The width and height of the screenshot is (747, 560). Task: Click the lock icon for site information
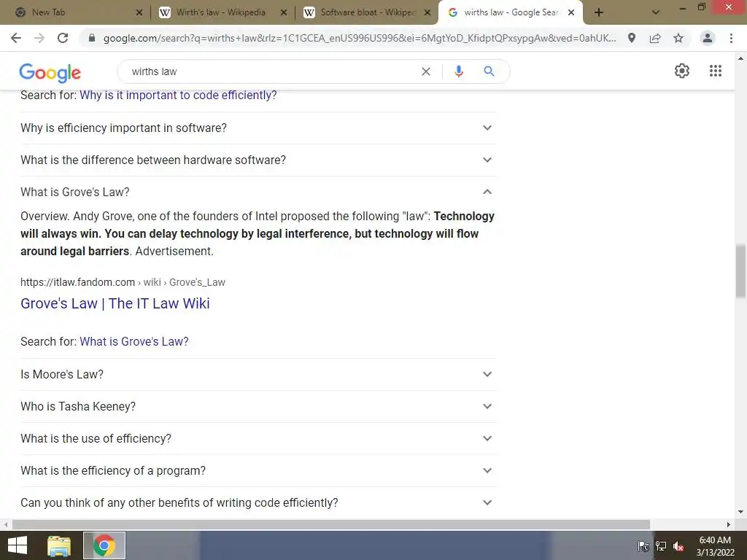click(x=92, y=38)
